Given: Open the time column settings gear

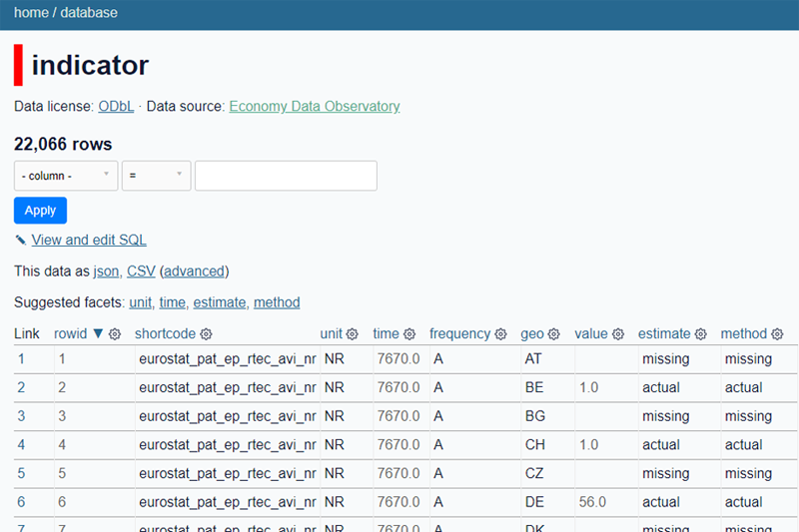Looking at the screenshot, I should (x=409, y=334).
